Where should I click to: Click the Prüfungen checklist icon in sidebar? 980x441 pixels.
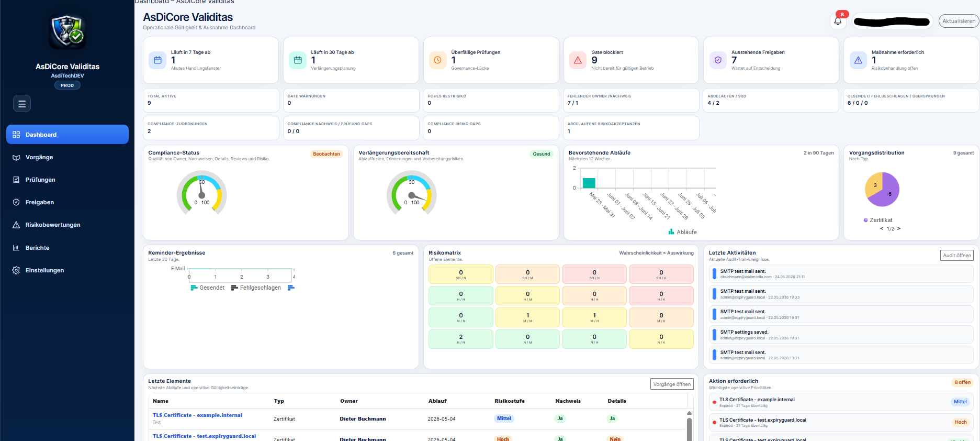tap(16, 180)
